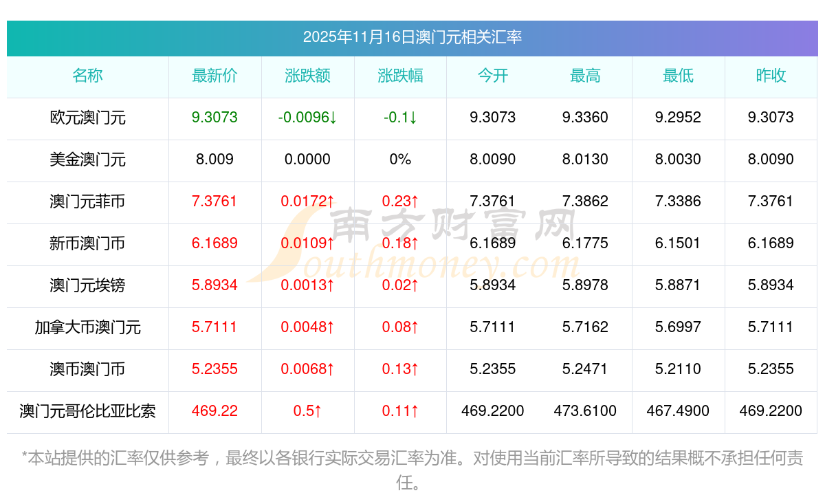
Task: Click the highest value 5.7162
Action: pyautogui.click(x=585, y=327)
